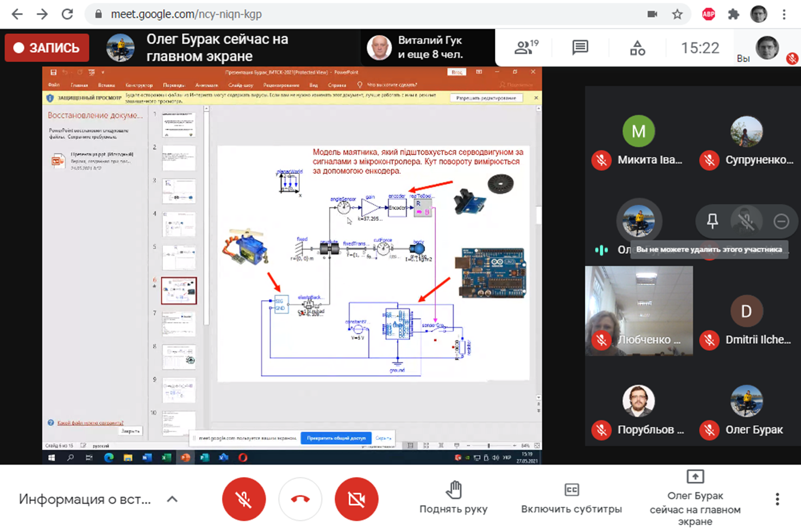The width and height of the screenshot is (801, 532).
Task: Click your own 'Вы' video avatar
Action: 767,48
